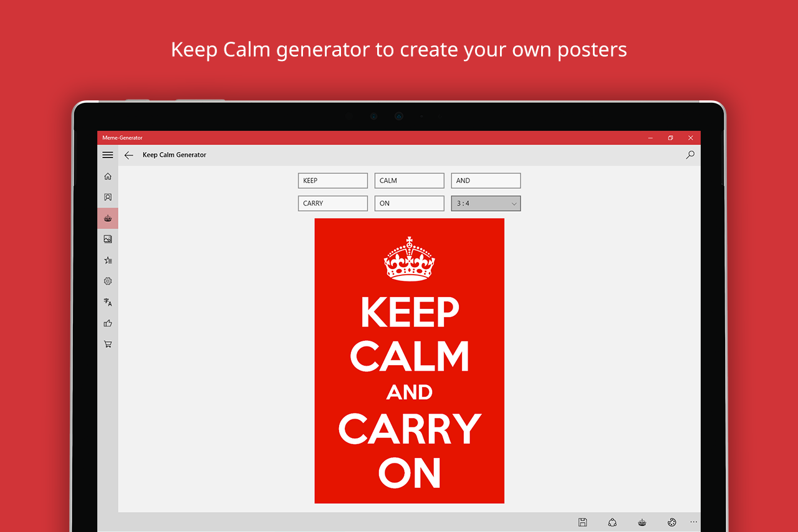Image resolution: width=798 pixels, height=532 pixels.
Task: Click the Keep Calm Generator page title
Action: tap(175, 154)
